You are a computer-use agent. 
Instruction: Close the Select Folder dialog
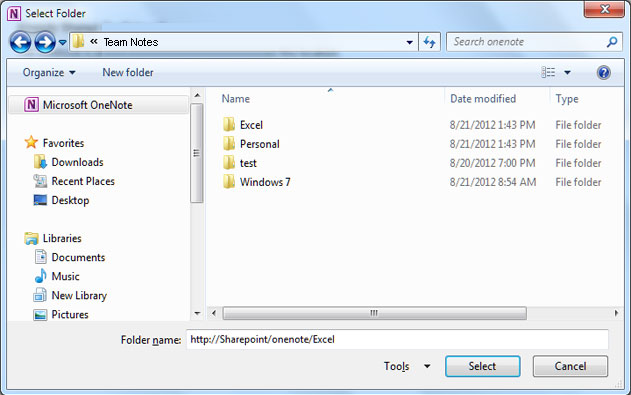(604, 9)
